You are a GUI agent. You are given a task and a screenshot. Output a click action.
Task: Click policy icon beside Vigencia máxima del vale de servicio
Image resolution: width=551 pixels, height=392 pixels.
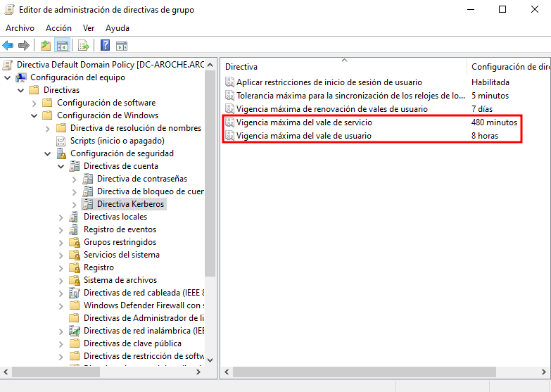pyautogui.click(x=229, y=122)
